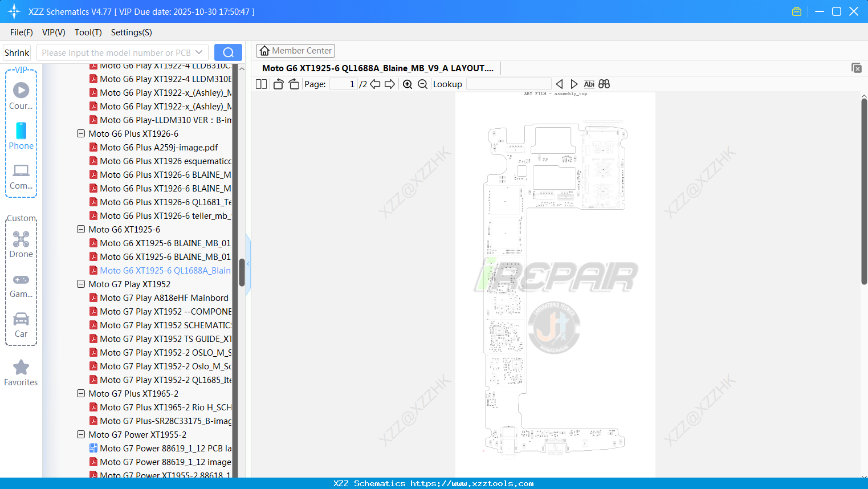Screen dimensions: 868x489
Task: Rotate the PDF page clockwise
Action: 294,83
